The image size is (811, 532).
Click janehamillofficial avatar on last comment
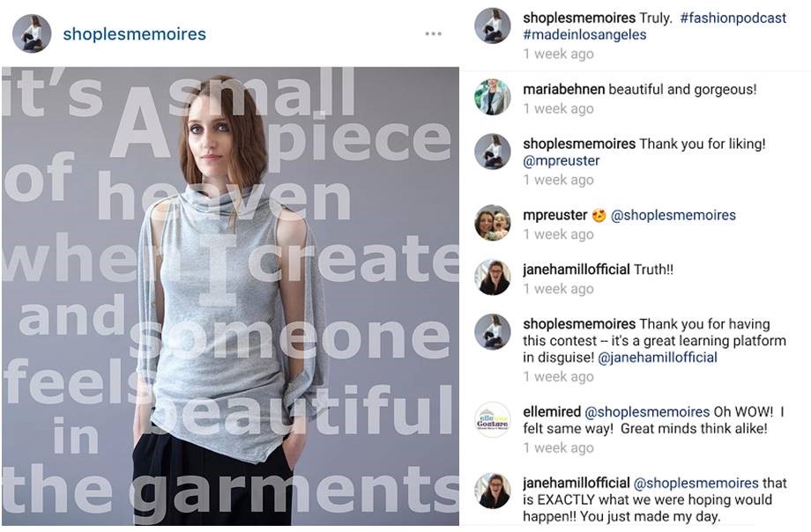[x=493, y=491]
